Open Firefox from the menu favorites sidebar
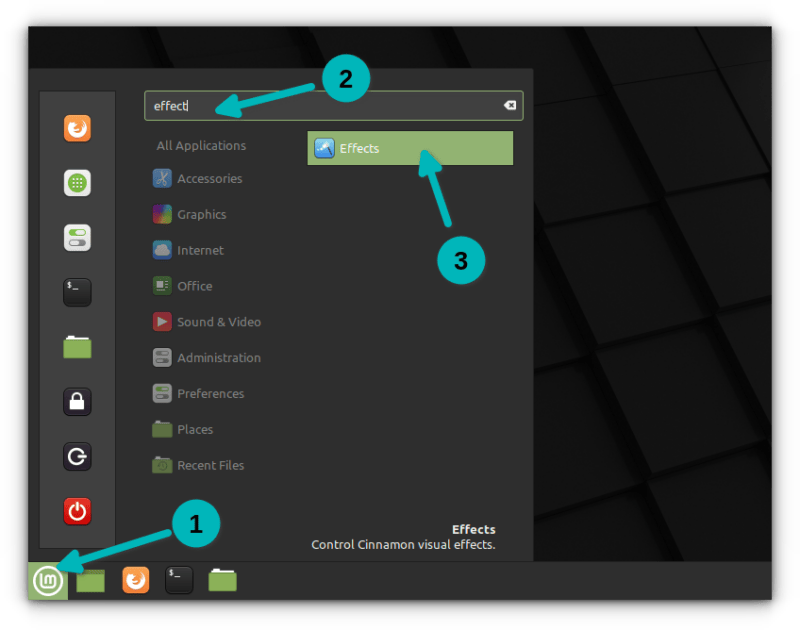Image resolution: width=800 pixels, height=630 pixels. point(77,129)
